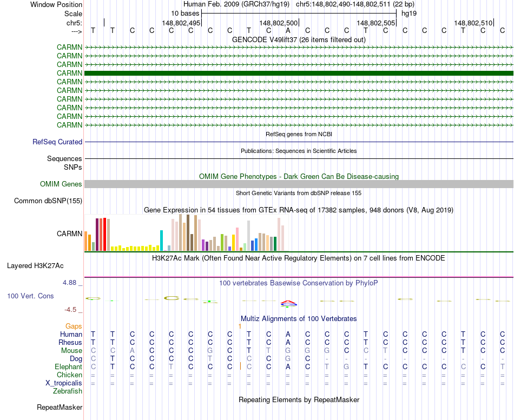The height and width of the screenshot is (420, 514).
Task: Select the Scale track label
Action: tap(73, 14)
